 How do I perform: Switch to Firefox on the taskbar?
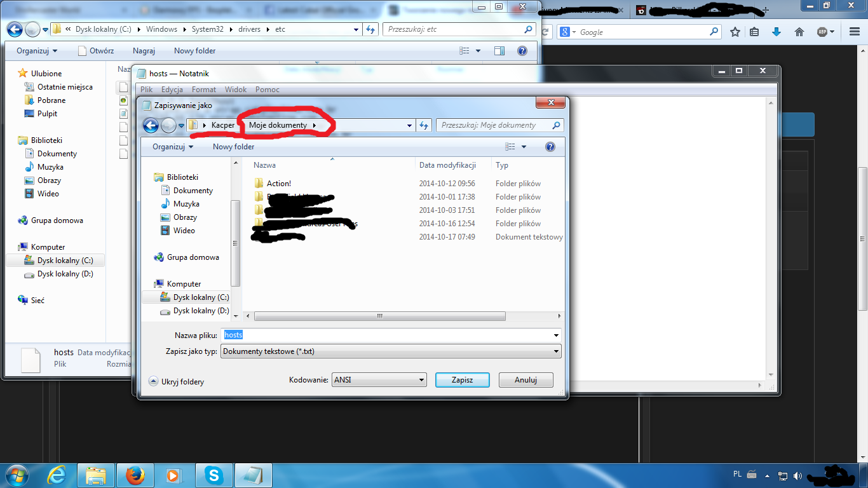[135, 475]
